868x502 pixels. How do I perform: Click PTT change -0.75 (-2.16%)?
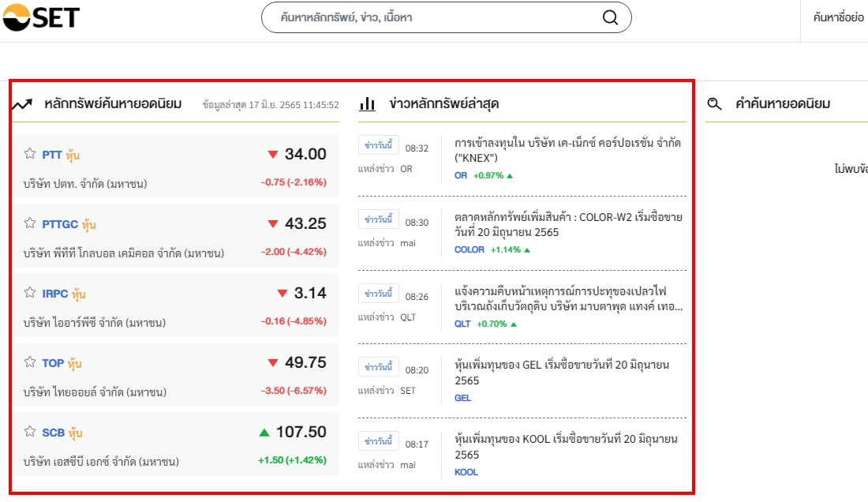pos(294,182)
